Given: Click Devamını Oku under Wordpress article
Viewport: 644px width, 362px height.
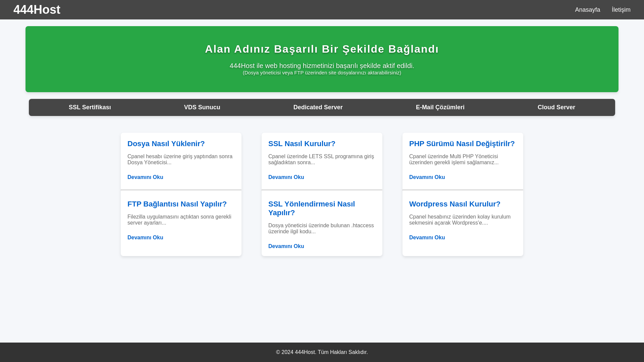Looking at the screenshot, I should click(x=427, y=237).
